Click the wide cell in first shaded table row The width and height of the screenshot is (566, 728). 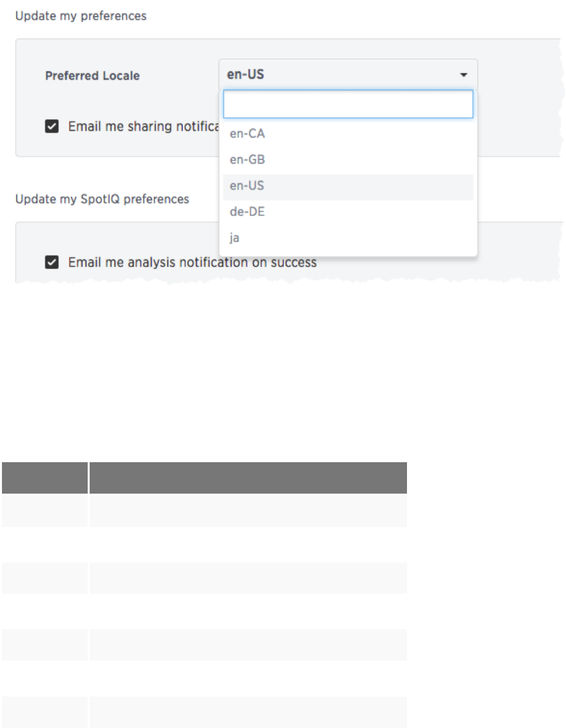pyautogui.click(x=248, y=511)
